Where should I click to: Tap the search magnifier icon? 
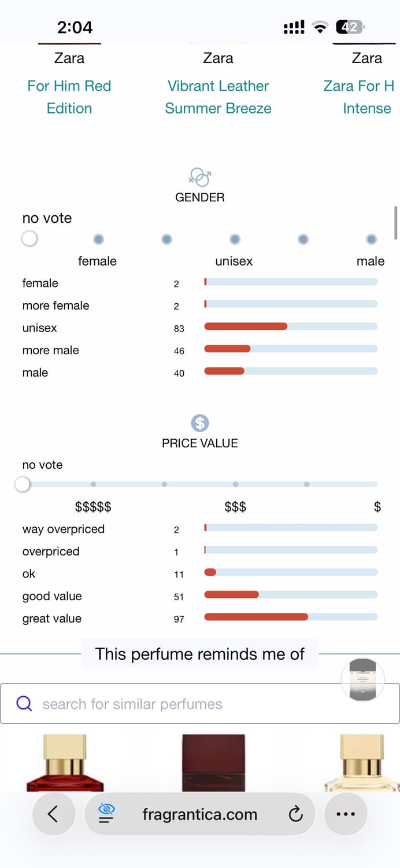pyautogui.click(x=24, y=704)
